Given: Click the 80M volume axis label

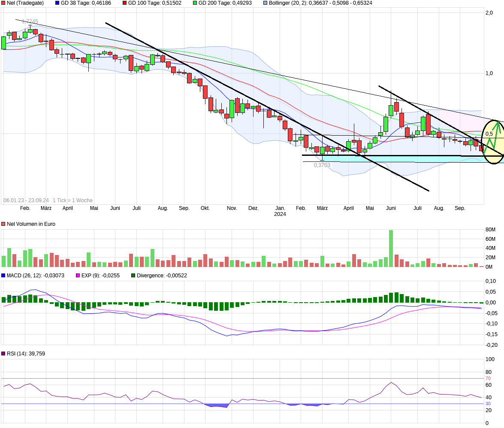Looking at the screenshot, I should click(x=491, y=230).
